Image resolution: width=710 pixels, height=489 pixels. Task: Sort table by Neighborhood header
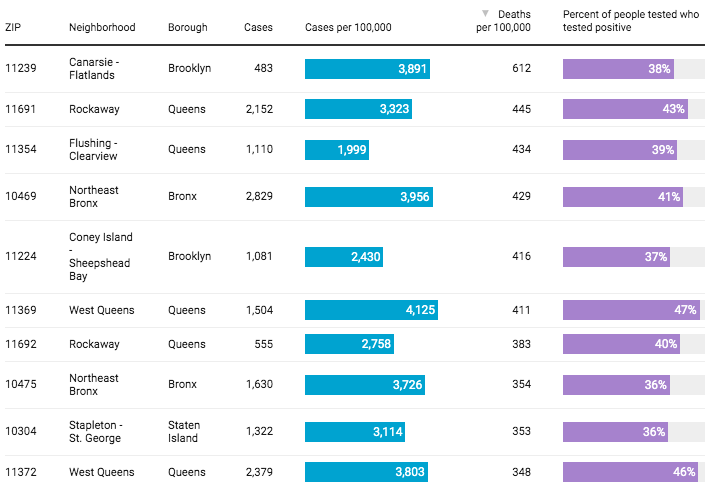point(102,27)
